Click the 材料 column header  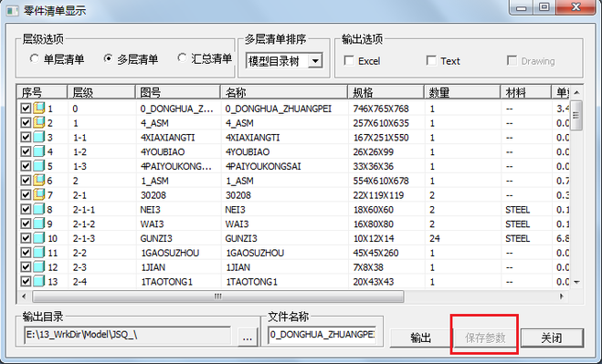click(x=526, y=92)
